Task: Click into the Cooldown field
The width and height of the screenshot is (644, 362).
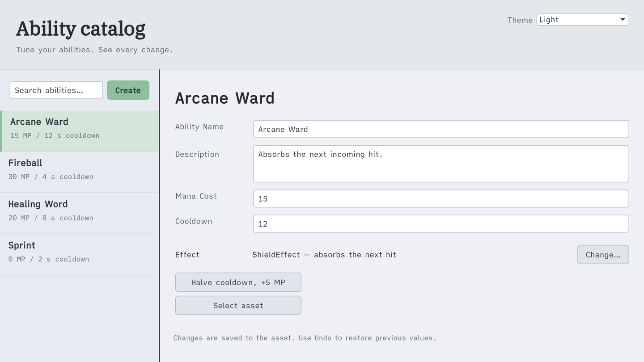Action: (x=441, y=224)
